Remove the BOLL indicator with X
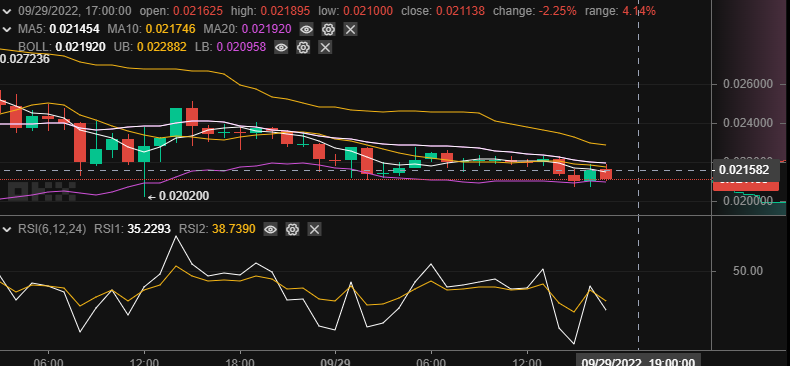 325,47
